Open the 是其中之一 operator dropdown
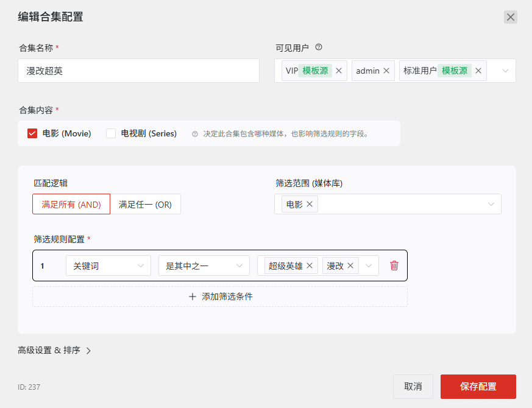The width and height of the screenshot is (532, 408). click(x=204, y=266)
